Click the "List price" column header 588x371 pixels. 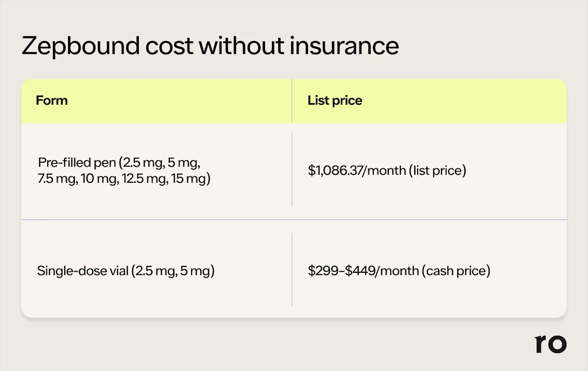(335, 101)
